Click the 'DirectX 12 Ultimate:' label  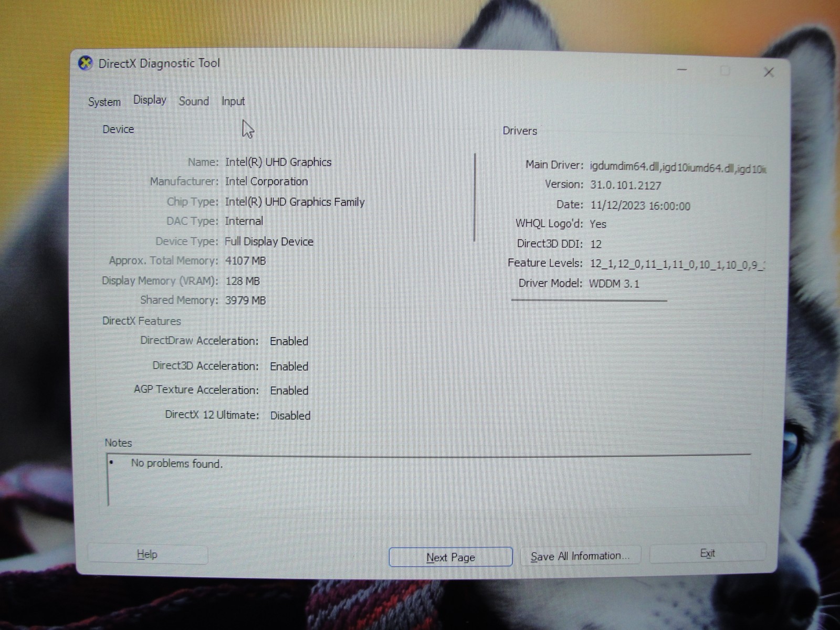[x=212, y=415]
